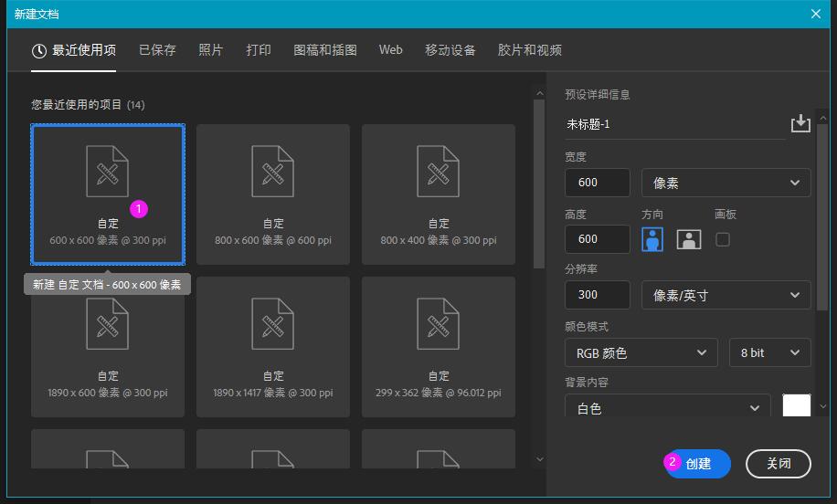Screen dimensions: 837x504
Task: Open the resolution unit 像素/英寸 dropdown
Action: pos(726,295)
